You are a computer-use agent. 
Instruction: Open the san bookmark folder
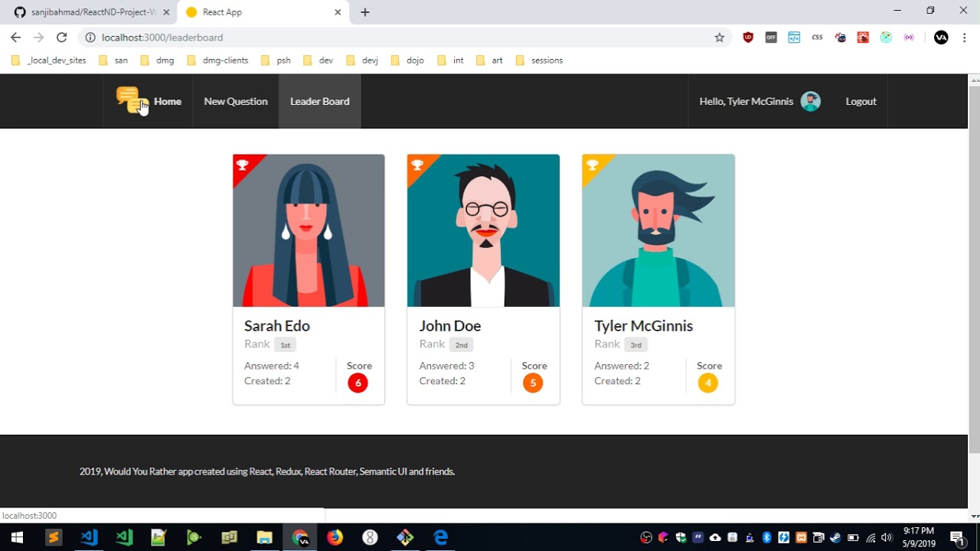[x=113, y=60]
